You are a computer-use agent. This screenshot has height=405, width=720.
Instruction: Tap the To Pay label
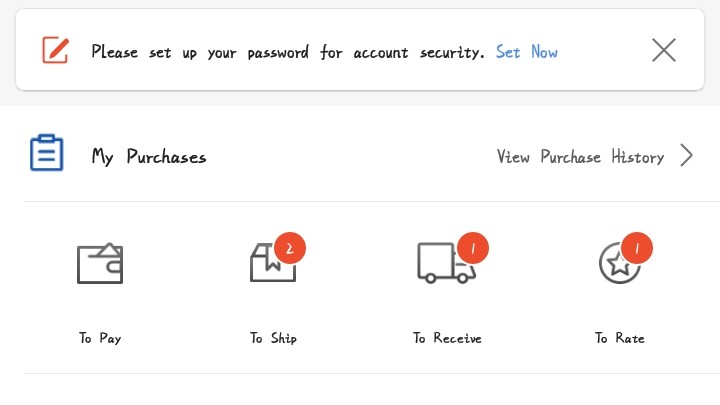pyautogui.click(x=100, y=338)
